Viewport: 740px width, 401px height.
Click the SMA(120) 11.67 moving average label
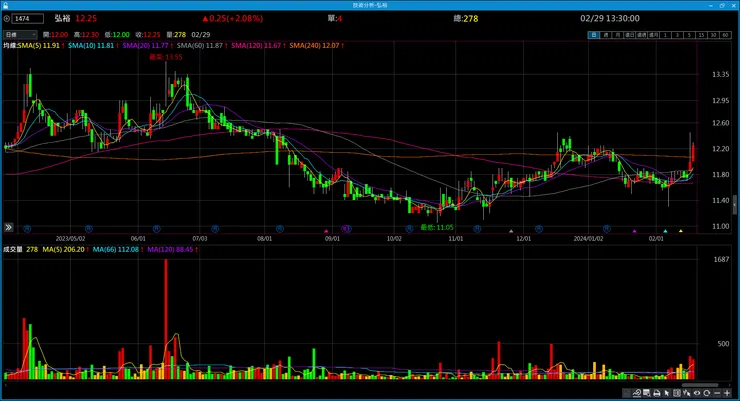coord(258,46)
